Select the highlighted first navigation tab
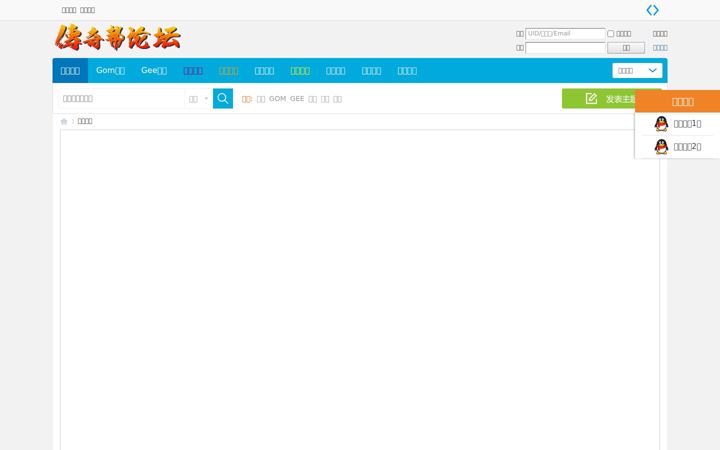720x450 pixels. 70,71
